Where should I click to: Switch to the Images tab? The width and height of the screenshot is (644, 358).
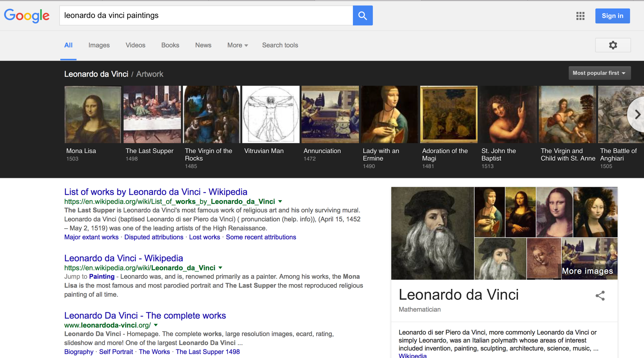coord(99,45)
